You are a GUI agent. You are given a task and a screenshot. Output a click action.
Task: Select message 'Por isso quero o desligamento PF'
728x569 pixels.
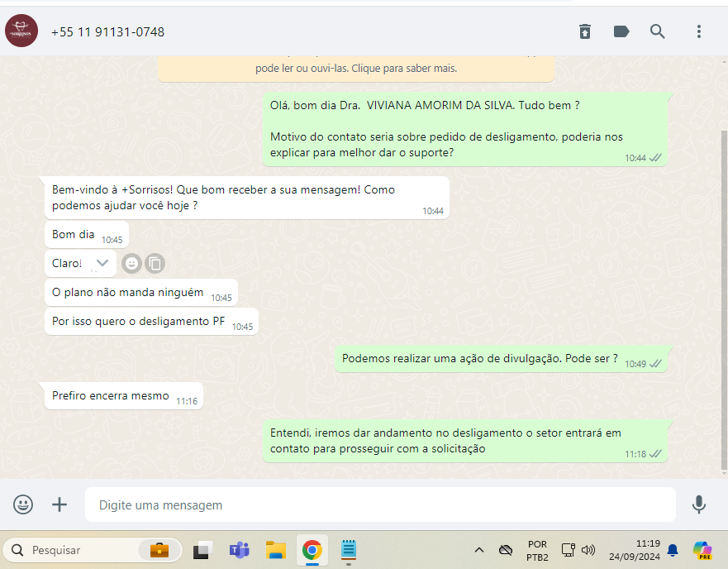[151, 322]
